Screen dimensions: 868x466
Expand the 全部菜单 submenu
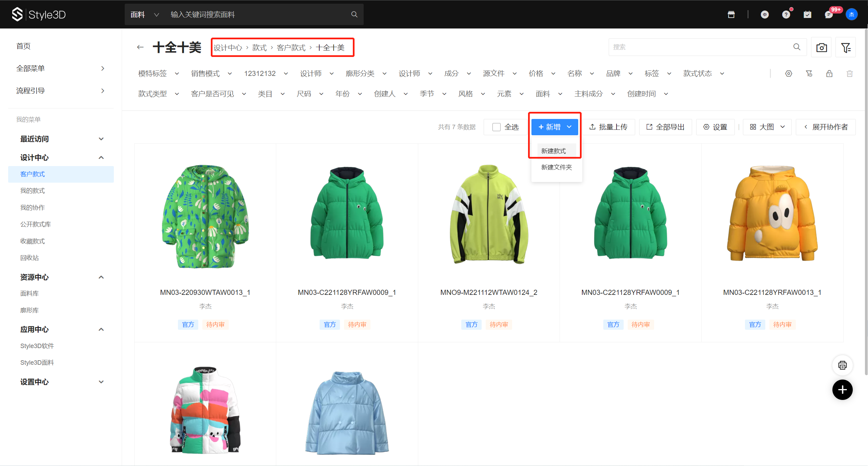(x=61, y=68)
